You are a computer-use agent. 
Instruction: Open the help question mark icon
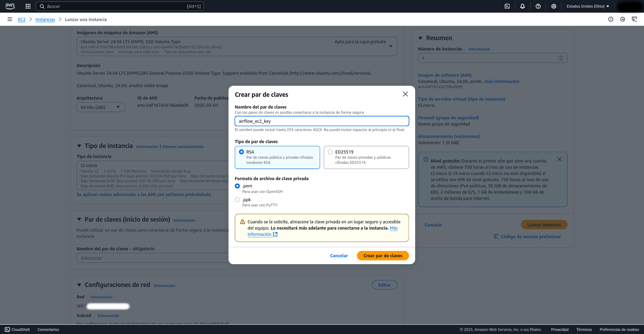click(x=538, y=6)
